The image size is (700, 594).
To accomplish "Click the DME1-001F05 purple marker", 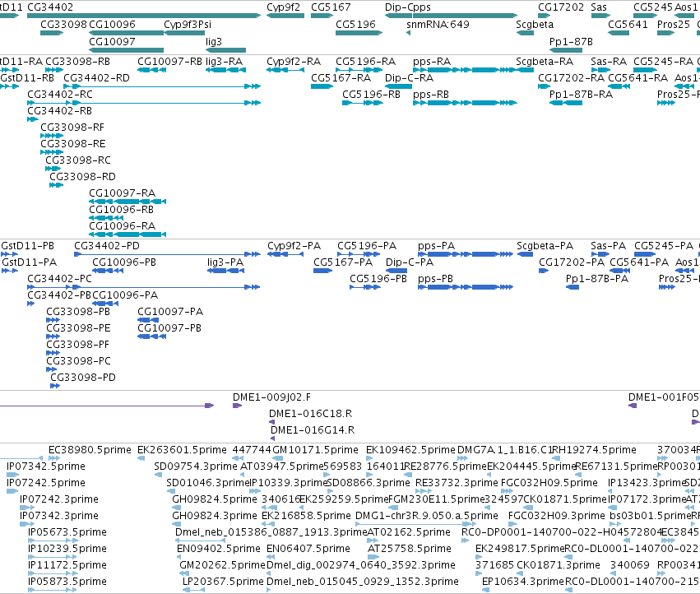I will click(x=633, y=406).
